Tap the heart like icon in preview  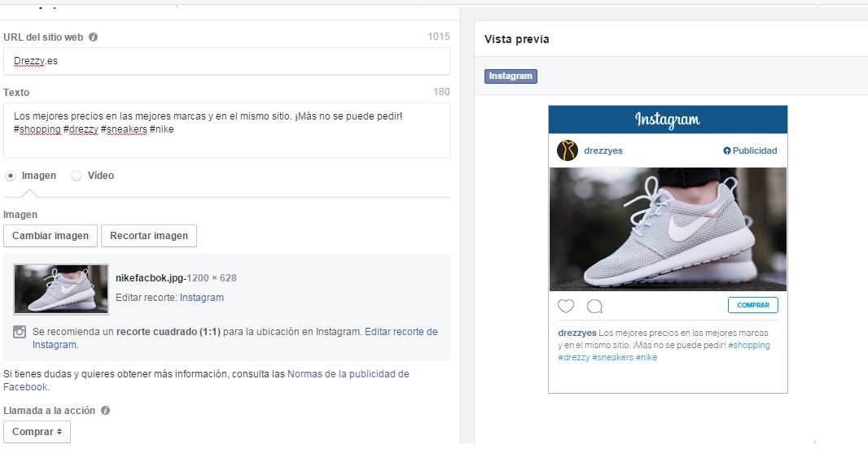(566, 306)
